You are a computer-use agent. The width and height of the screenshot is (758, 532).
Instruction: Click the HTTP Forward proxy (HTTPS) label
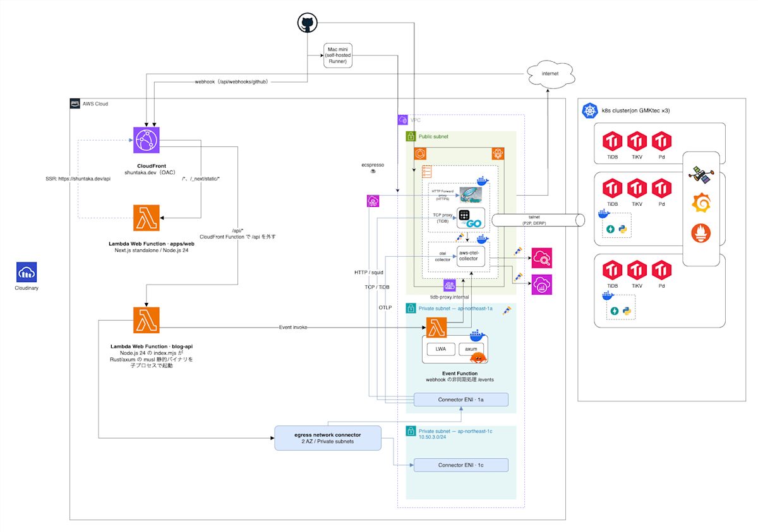442,195
